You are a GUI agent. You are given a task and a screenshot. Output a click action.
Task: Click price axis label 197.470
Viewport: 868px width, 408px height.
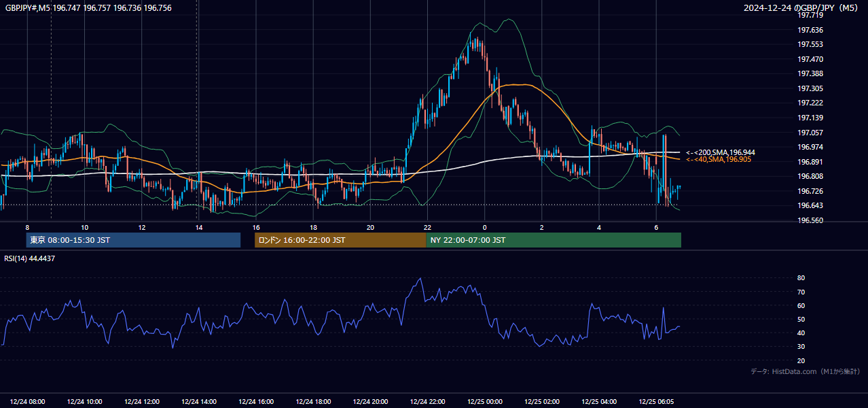[810, 59]
